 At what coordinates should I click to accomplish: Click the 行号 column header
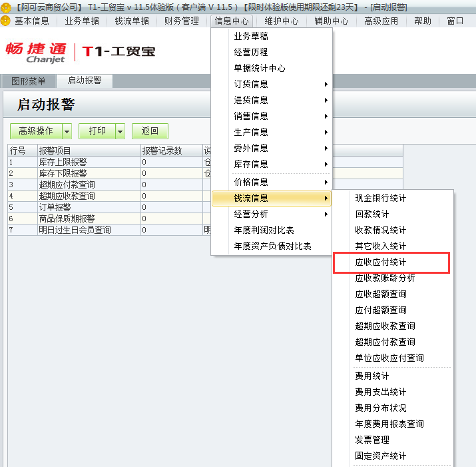point(23,151)
